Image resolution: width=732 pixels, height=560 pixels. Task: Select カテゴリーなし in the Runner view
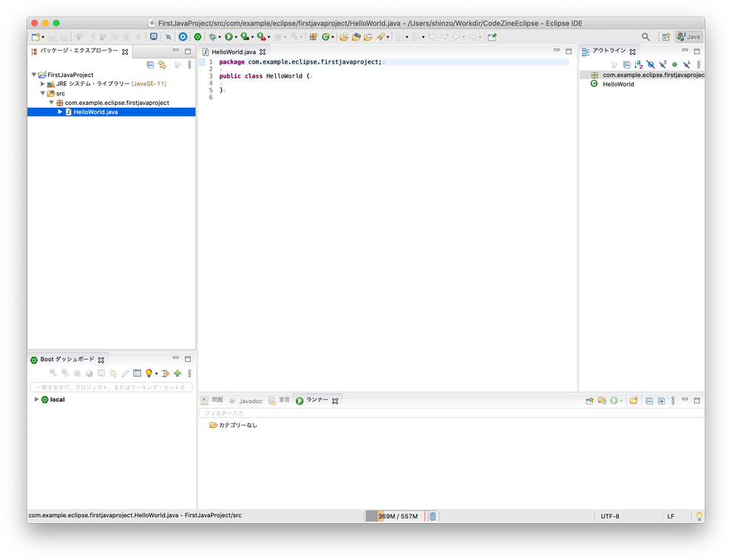[x=234, y=426]
